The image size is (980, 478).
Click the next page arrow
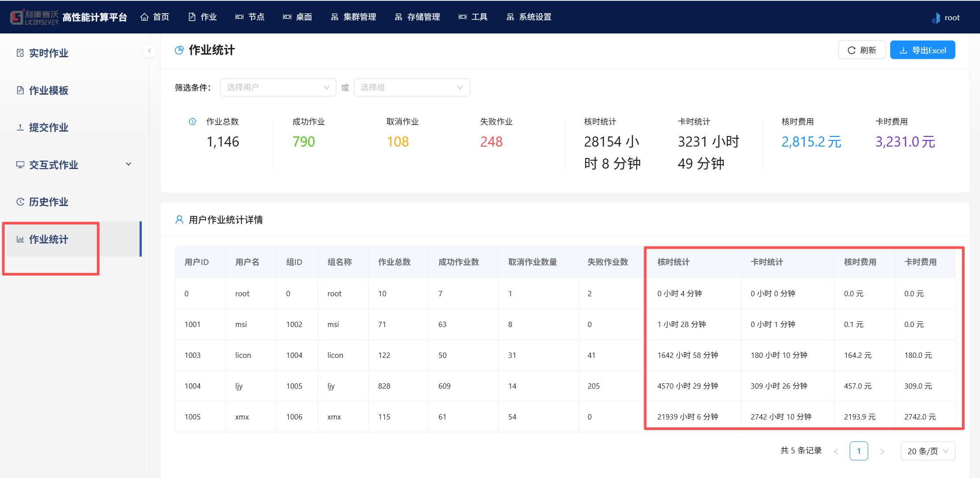(x=882, y=451)
